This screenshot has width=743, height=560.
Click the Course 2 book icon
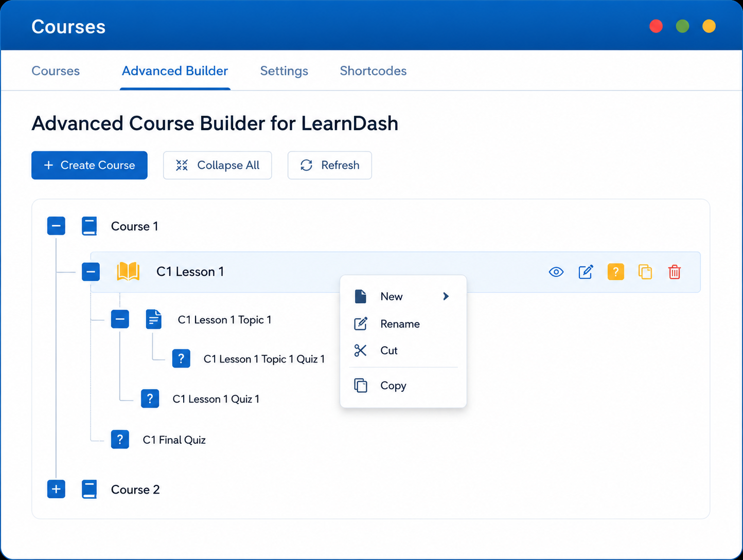tap(90, 489)
